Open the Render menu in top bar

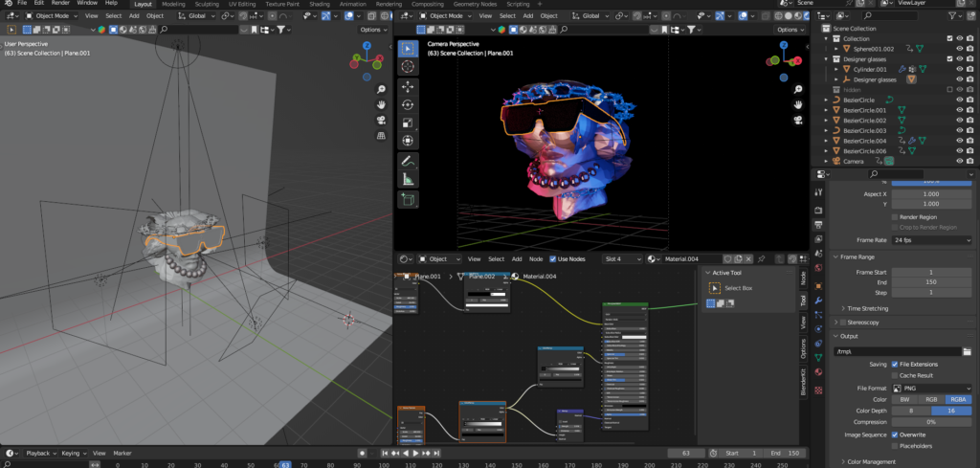[x=60, y=4]
